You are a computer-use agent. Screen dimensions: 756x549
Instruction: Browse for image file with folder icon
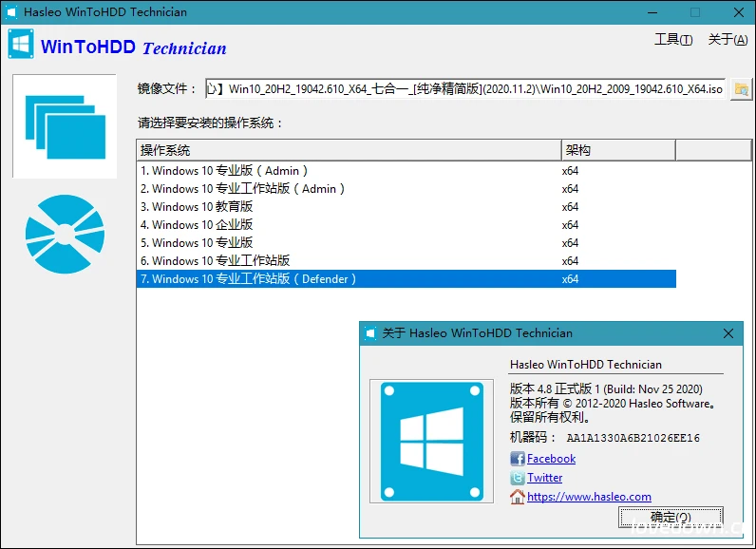(x=741, y=88)
